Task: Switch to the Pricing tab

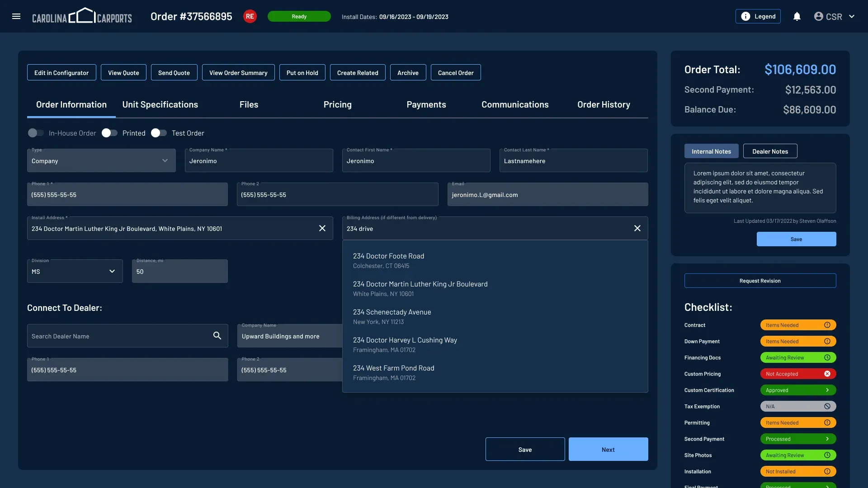Action: 338,104
